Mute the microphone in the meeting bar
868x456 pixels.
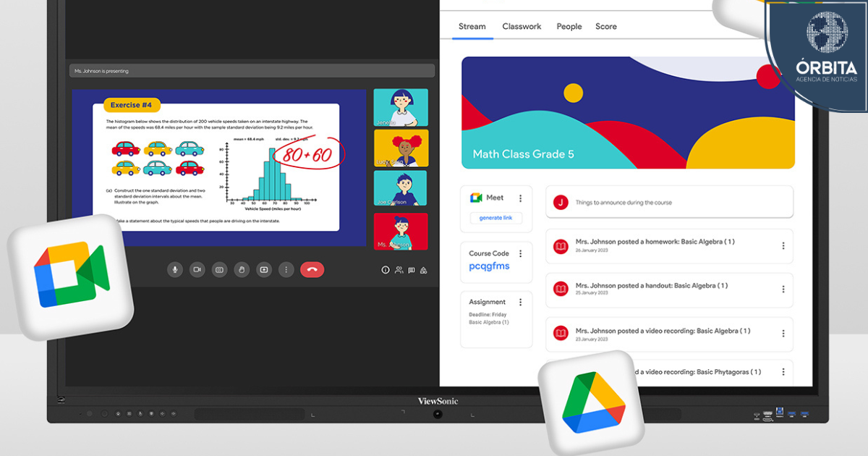pos(174,270)
